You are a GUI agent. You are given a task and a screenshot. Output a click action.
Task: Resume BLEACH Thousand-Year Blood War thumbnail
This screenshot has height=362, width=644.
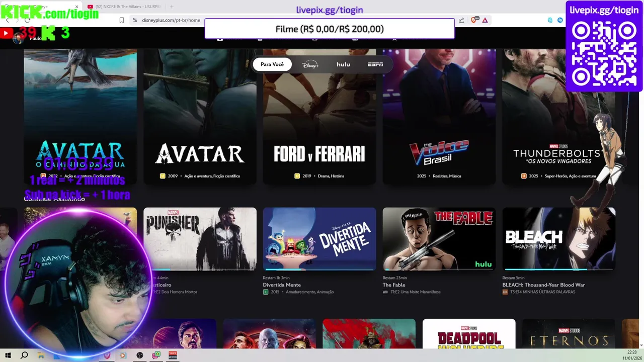coord(558,239)
